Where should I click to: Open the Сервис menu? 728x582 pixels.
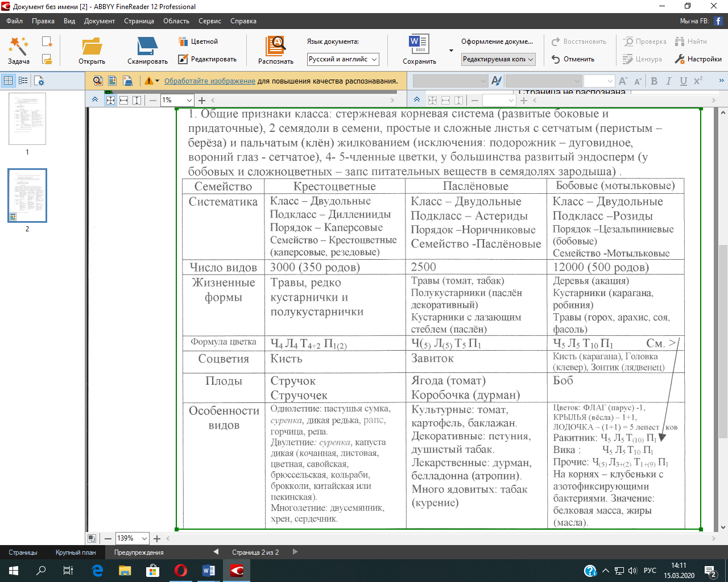(x=210, y=21)
